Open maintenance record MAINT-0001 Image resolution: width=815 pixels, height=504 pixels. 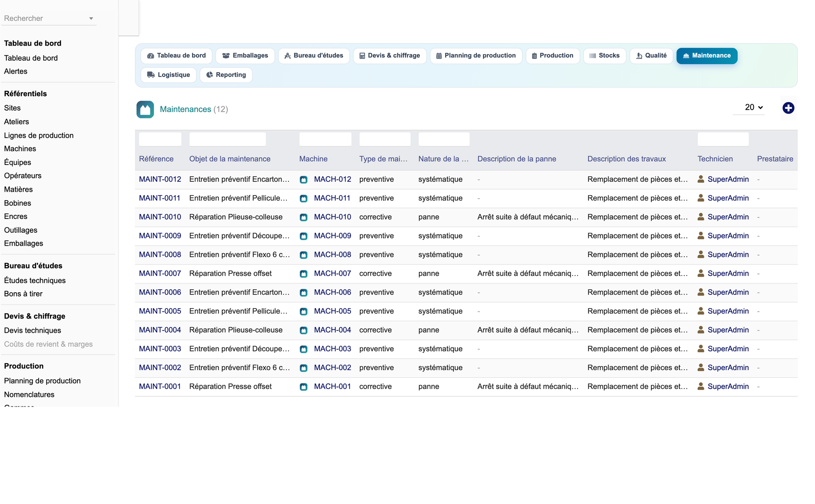(160, 386)
